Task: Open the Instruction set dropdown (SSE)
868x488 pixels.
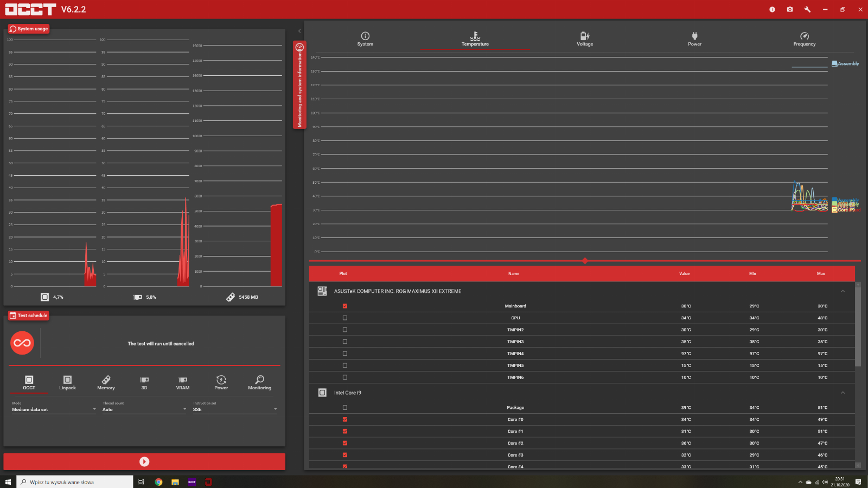Action: click(235, 409)
